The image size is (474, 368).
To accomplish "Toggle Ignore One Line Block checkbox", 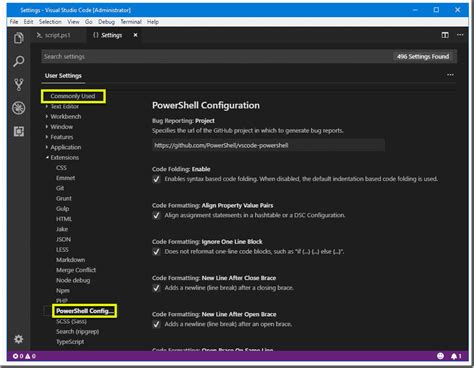I will coord(156,252).
